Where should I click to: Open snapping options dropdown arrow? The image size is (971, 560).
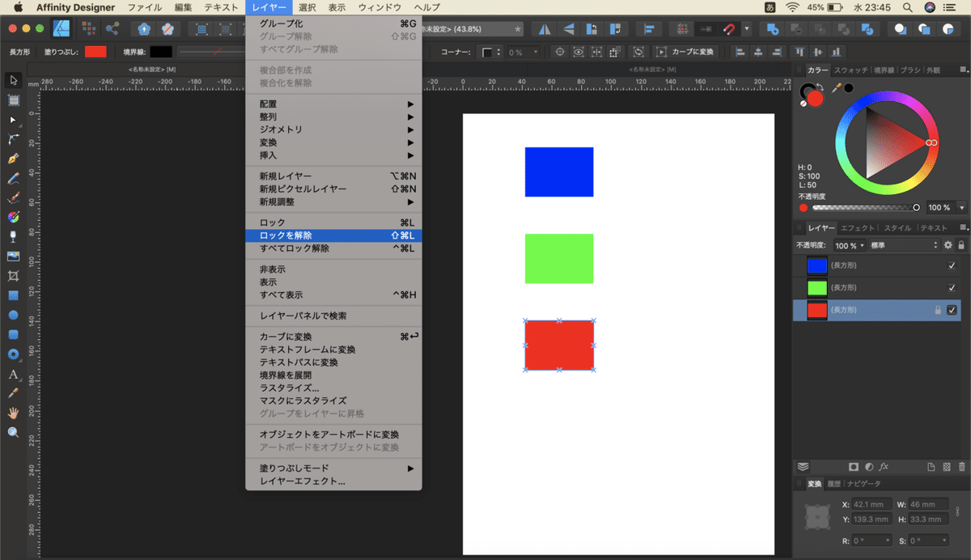pyautogui.click(x=746, y=28)
